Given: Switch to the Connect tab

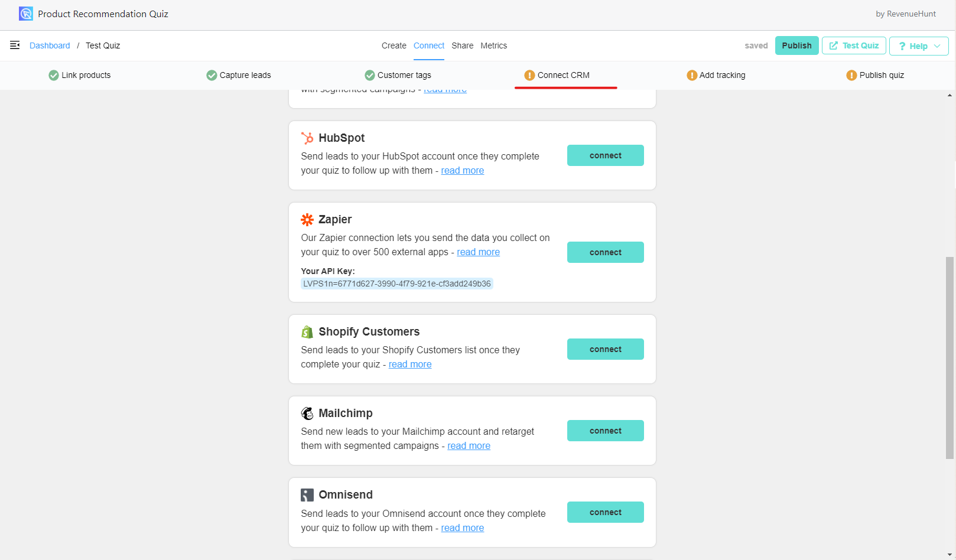Looking at the screenshot, I should tap(429, 45).
